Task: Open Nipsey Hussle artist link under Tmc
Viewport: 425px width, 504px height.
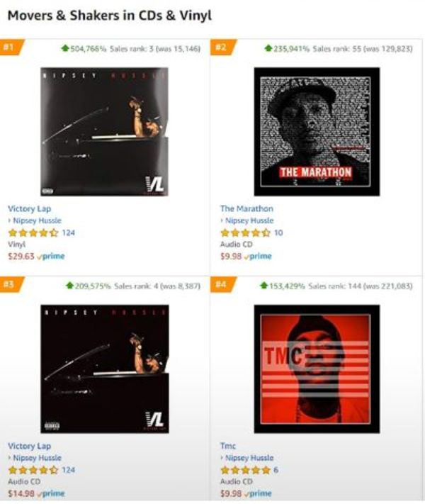Action: (249, 458)
